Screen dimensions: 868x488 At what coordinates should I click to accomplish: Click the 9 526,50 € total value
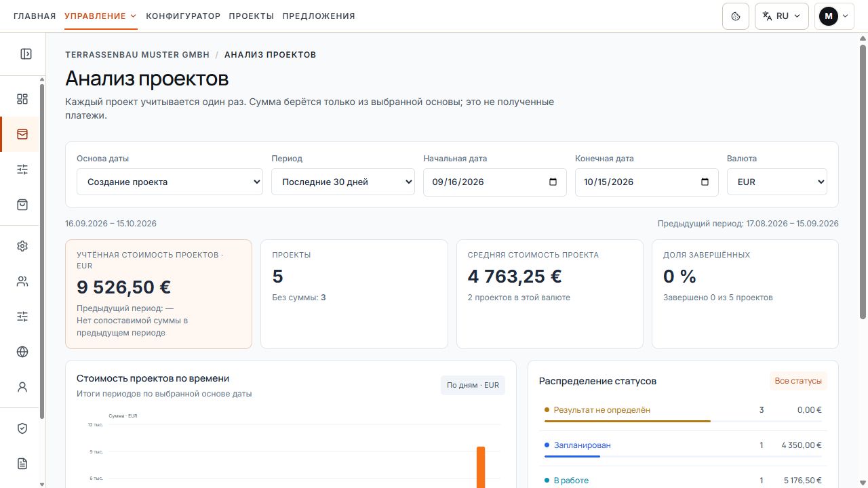click(123, 287)
